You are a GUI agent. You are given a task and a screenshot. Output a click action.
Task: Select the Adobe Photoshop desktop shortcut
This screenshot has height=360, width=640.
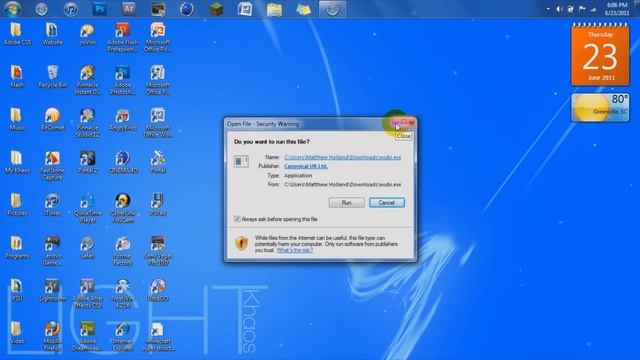(122, 80)
